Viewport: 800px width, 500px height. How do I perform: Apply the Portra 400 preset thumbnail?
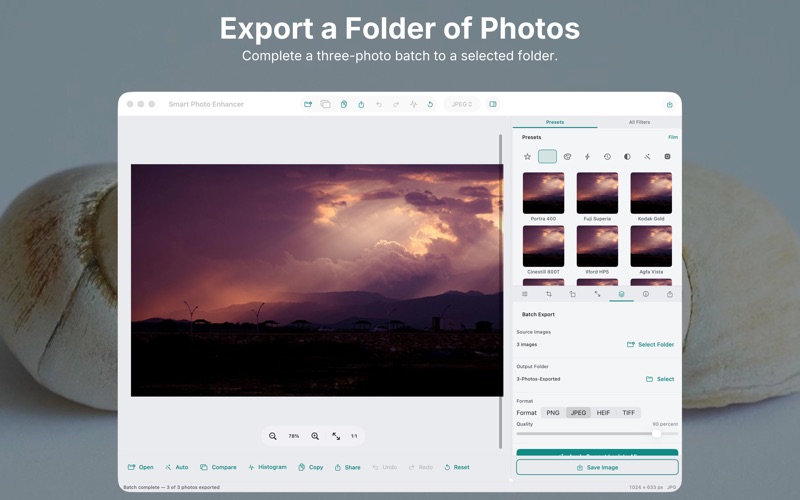coord(543,193)
